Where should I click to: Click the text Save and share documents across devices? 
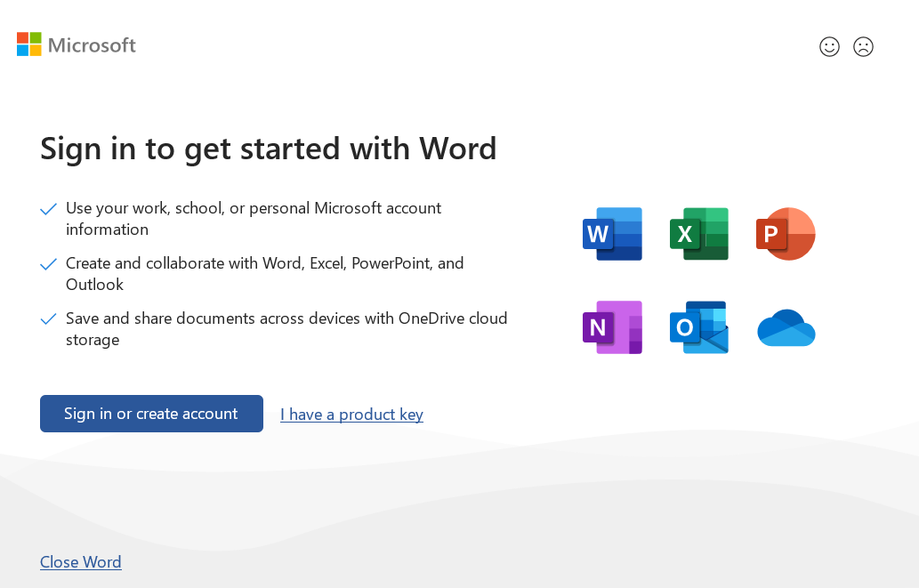coord(286,329)
